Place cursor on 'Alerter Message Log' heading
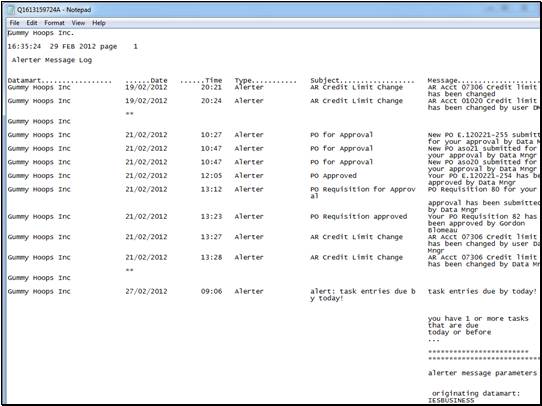 pos(52,60)
